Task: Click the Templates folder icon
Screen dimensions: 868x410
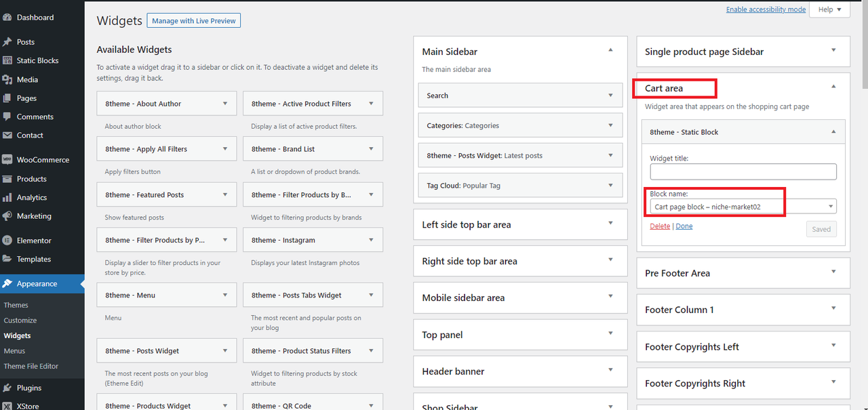Action: [x=7, y=259]
